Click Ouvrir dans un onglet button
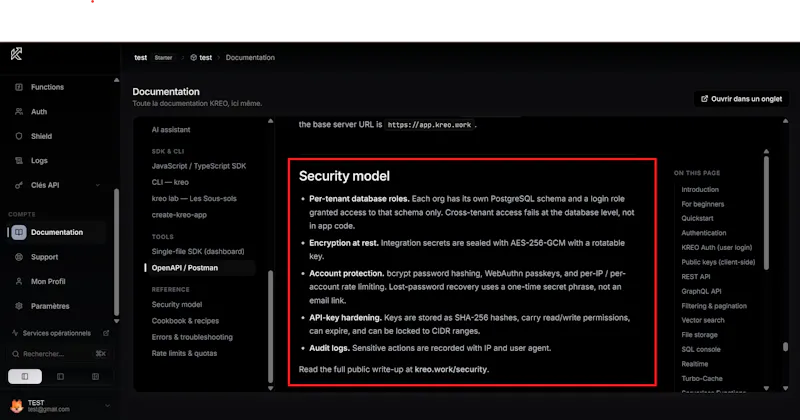The width and height of the screenshot is (800, 420). point(741,99)
